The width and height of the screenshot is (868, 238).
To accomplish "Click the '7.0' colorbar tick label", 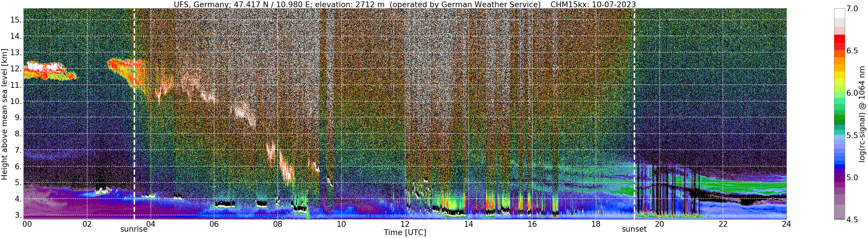I will point(852,9).
